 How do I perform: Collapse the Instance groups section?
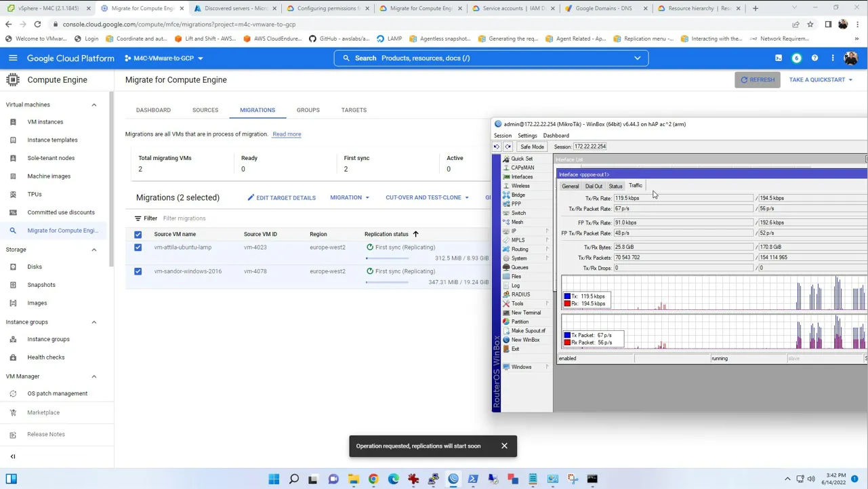coord(94,322)
